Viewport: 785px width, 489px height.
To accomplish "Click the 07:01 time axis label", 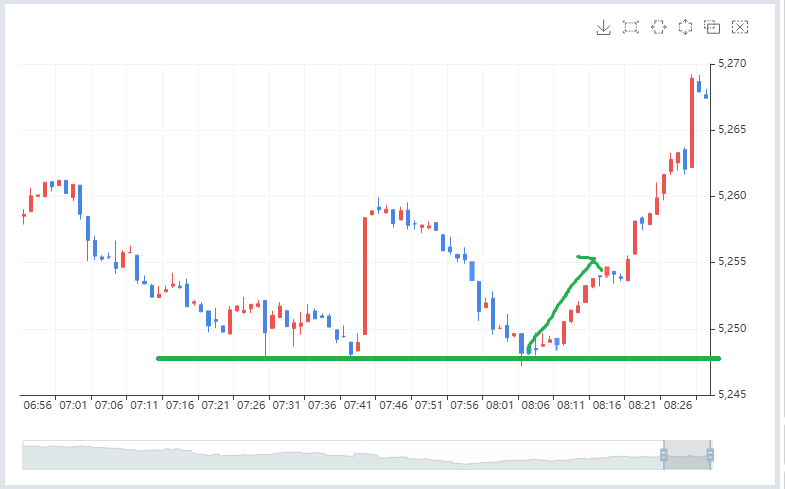I will pyautogui.click(x=73, y=405).
